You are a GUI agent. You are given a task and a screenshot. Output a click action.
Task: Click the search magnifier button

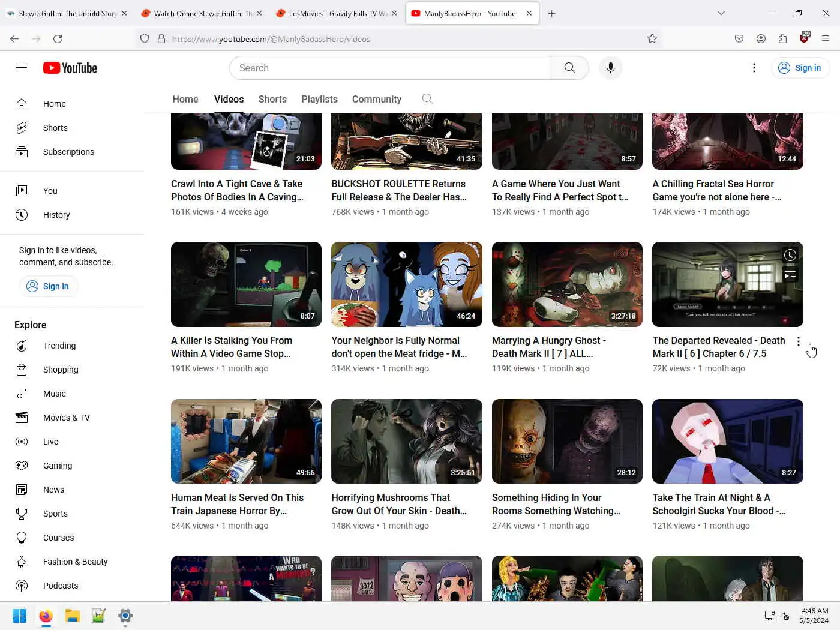click(x=569, y=68)
